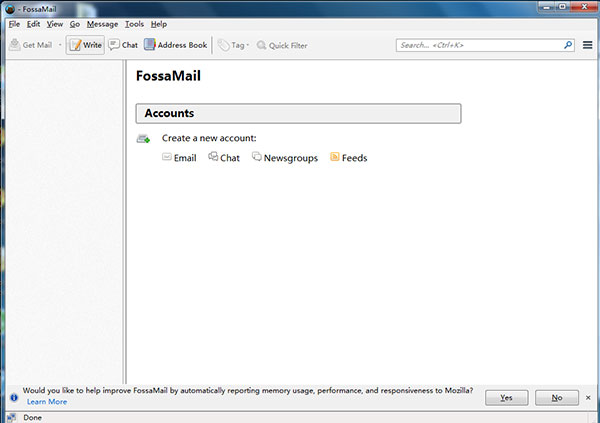Toggle the Quick Filter bar
Screen dimensions: 600x423
tap(282, 45)
